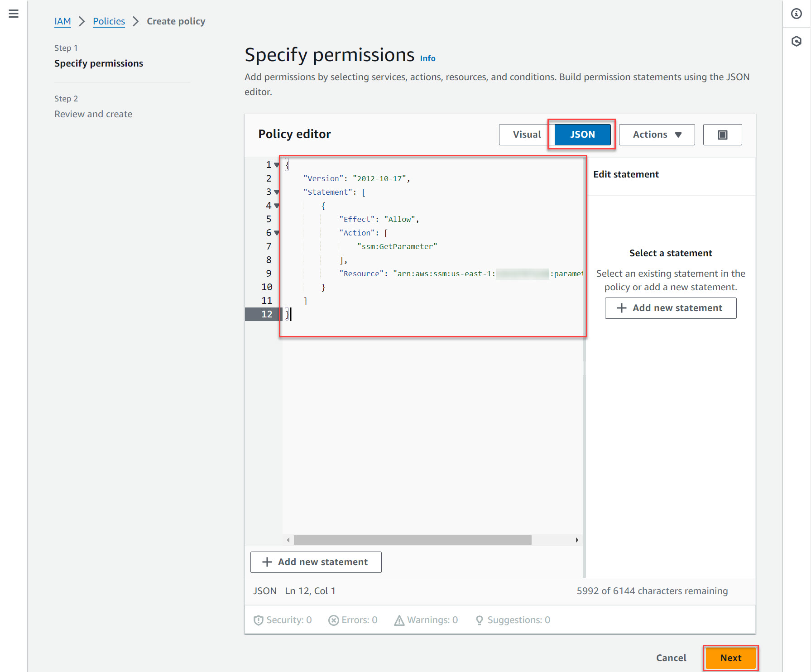The height and width of the screenshot is (672, 811).
Task: Click the Suggestions lightbulb icon
Action: (x=480, y=620)
